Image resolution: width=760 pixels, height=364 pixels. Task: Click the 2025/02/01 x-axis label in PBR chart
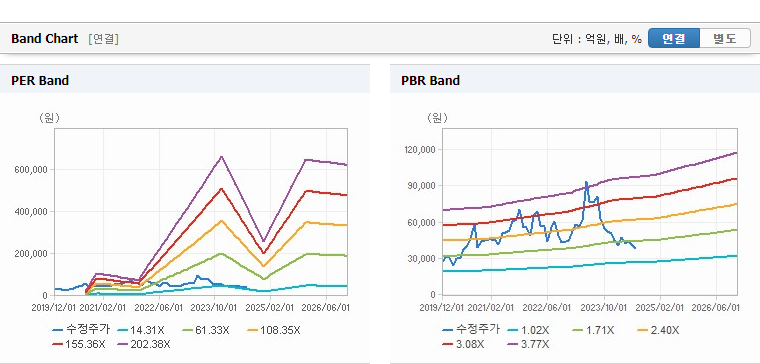660,308
